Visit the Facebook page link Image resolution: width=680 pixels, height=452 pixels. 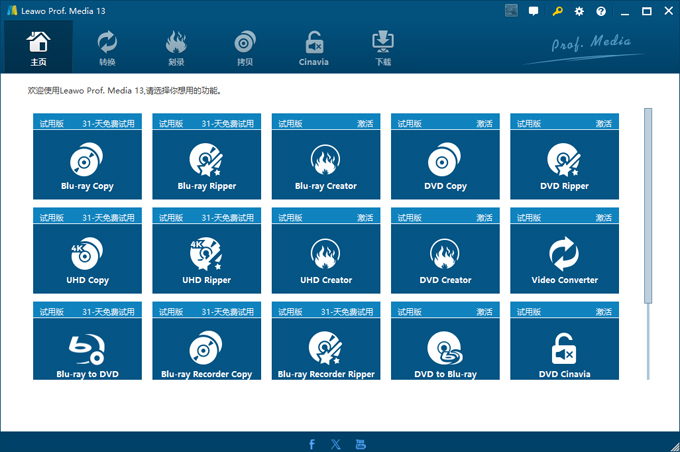312,444
